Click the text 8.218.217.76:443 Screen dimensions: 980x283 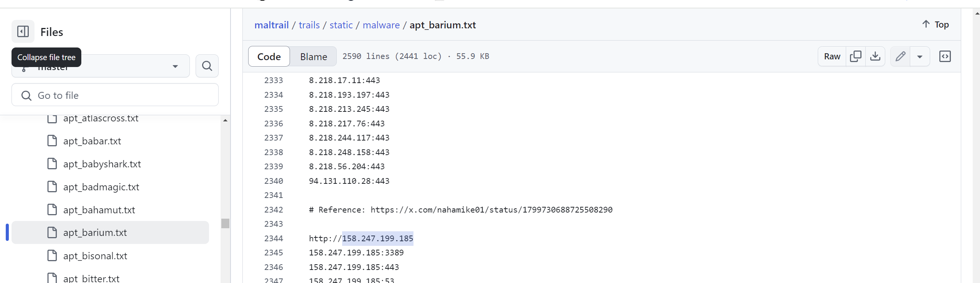tap(347, 123)
